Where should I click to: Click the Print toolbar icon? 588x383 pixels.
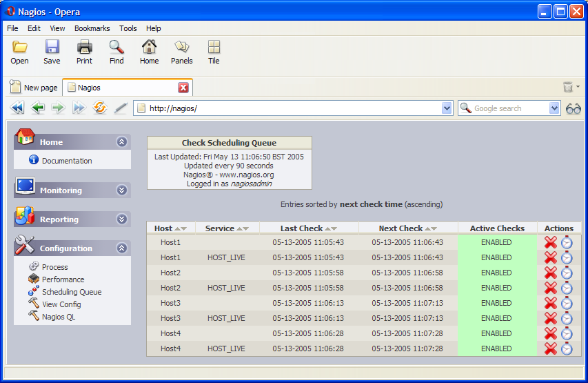pos(84,48)
